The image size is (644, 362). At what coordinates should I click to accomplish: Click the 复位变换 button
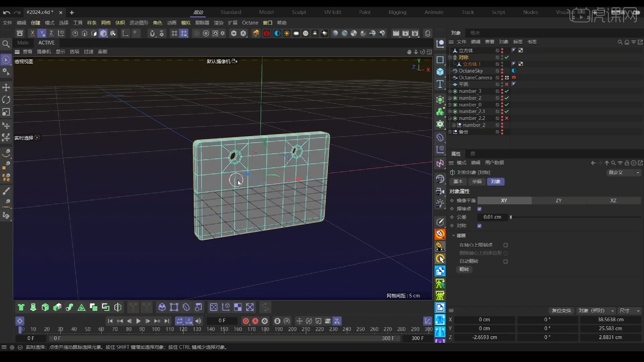pos(561,311)
